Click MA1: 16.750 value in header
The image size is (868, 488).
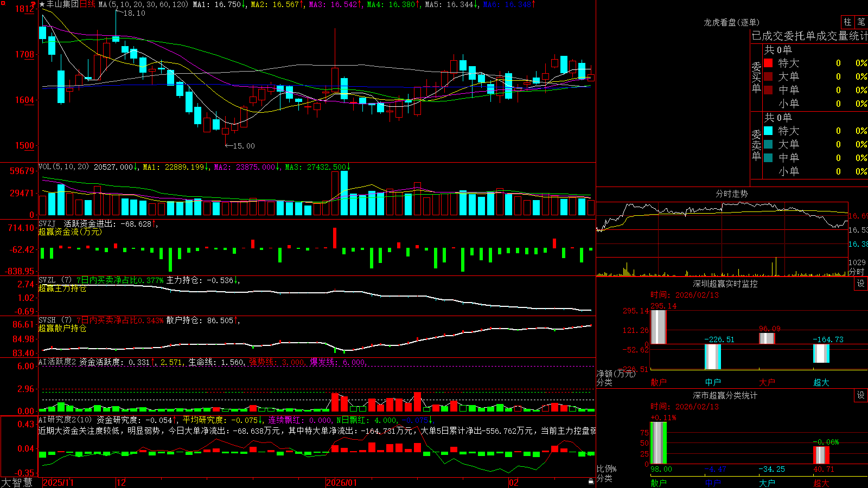219,4
